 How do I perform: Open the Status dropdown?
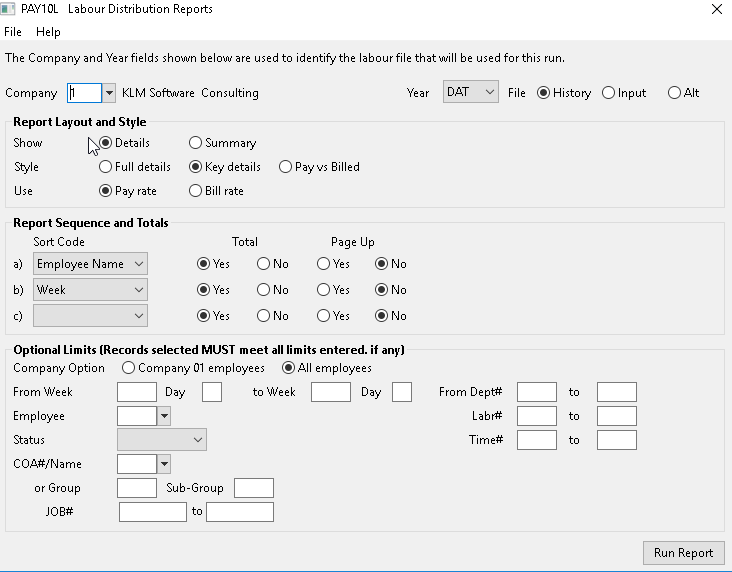(162, 440)
